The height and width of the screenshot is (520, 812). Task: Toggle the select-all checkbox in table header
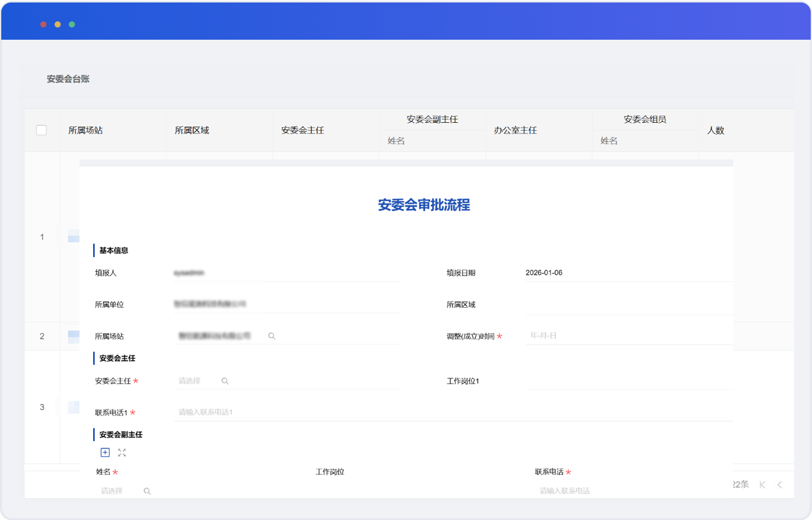(42, 130)
